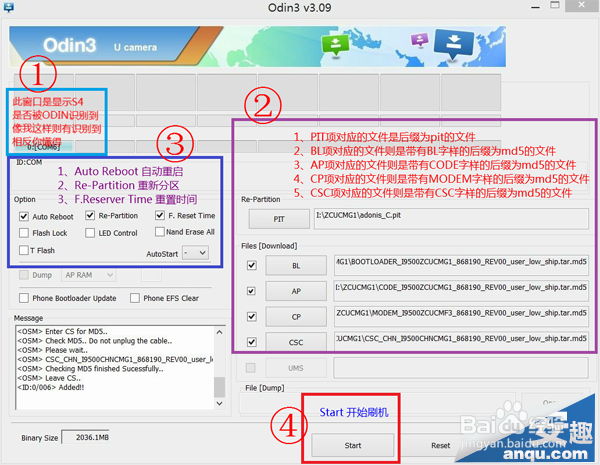Click the '<ID:0/006> Added!!' log line

pyautogui.click(x=51, y=387)
